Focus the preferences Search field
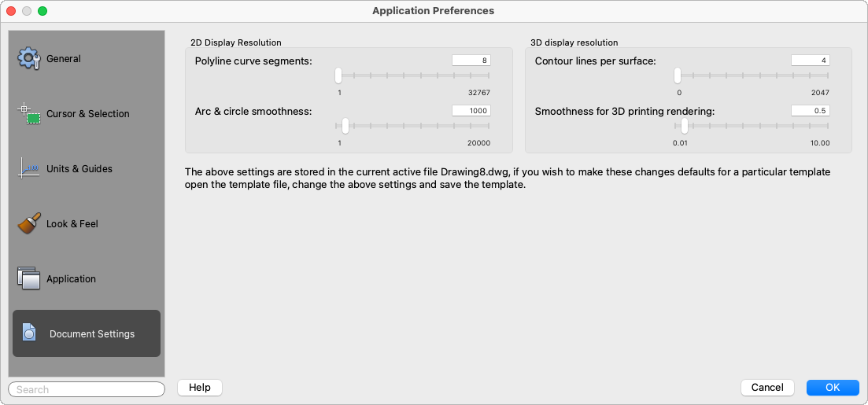The width and height of the screenshot is (868, 405). tap(87, 389)
